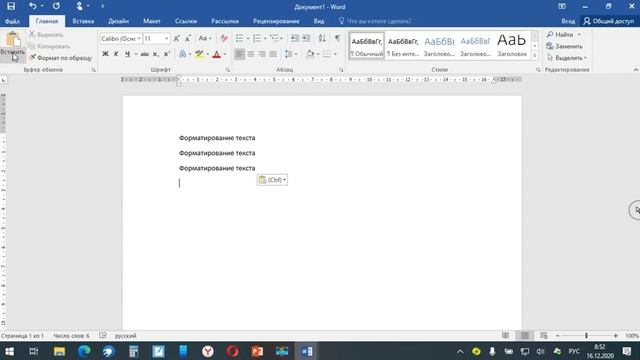
Task: Switch to the Вставка tab
Action: [83, 21]
